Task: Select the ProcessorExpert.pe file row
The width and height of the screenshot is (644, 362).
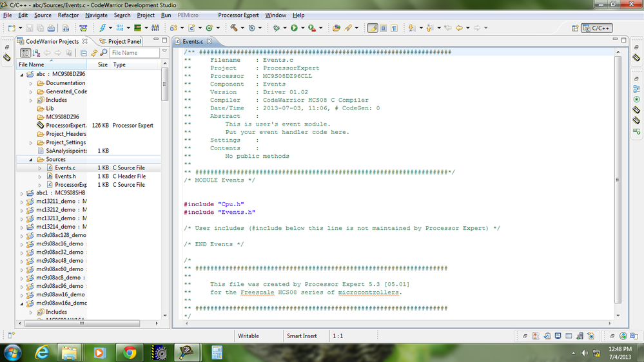Action: coord(88,125)
